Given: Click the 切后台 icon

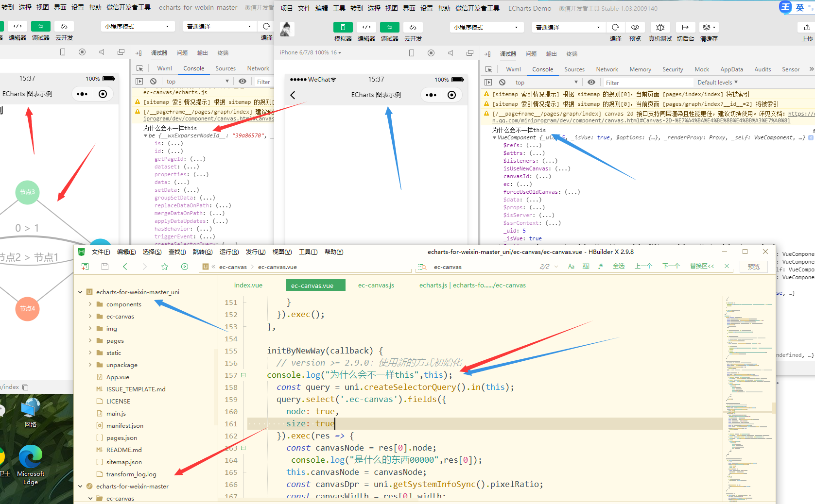Looking at the screenshot, I should coord(685,27).
